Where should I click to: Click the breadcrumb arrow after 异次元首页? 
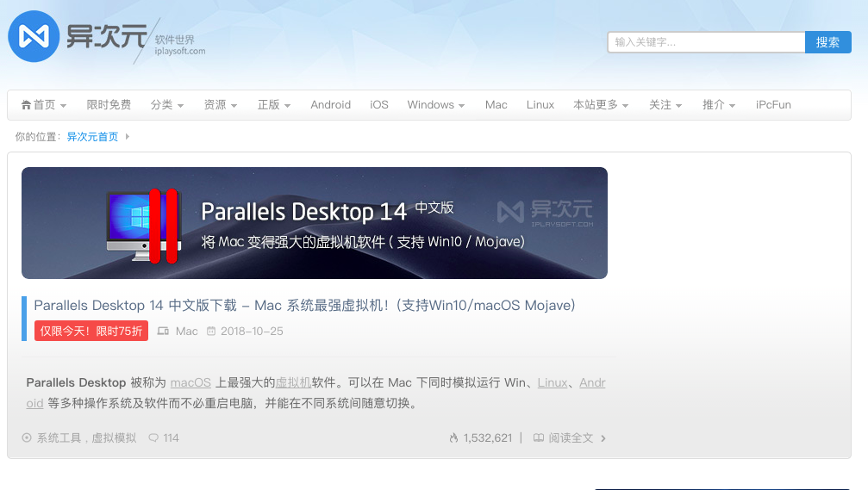128,136
